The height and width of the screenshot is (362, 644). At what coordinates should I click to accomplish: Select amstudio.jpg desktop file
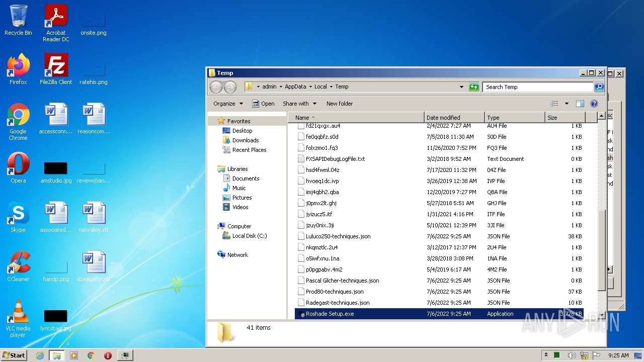pyautogui.click(x=56, y=171)
